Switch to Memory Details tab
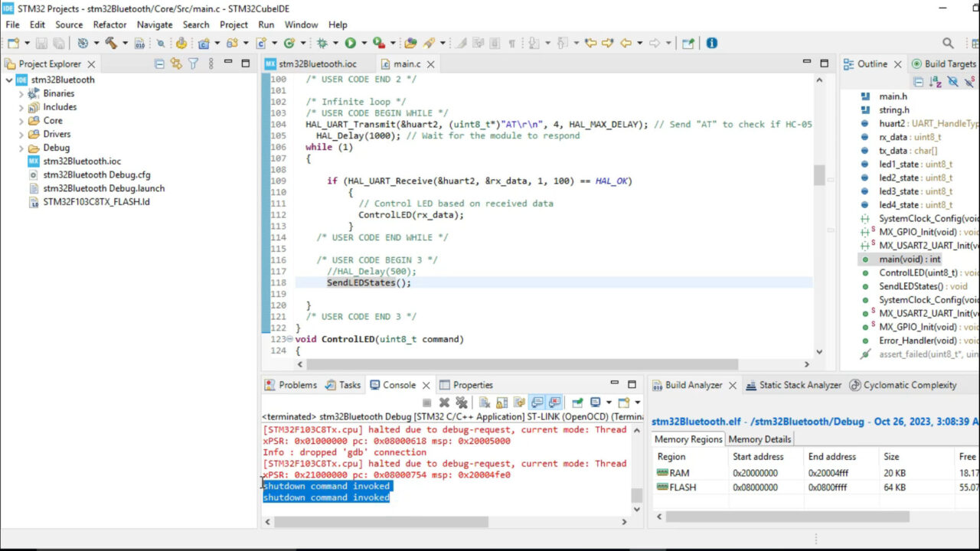 tap(759, 439)
